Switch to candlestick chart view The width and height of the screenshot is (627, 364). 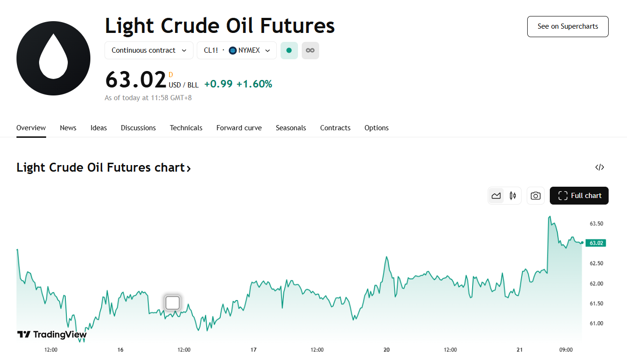(x=513, y=196)
